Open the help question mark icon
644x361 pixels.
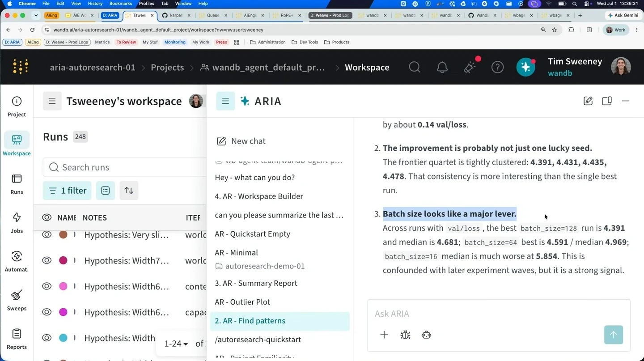(x=497, y=67)
